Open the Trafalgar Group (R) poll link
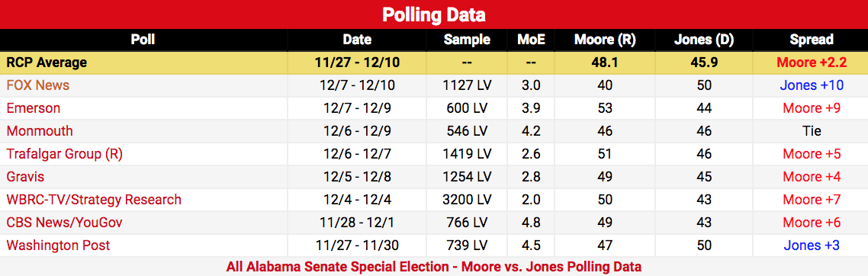Image resolution: width=868 pixels, height=276 pixels. click(x=64, y=154)
